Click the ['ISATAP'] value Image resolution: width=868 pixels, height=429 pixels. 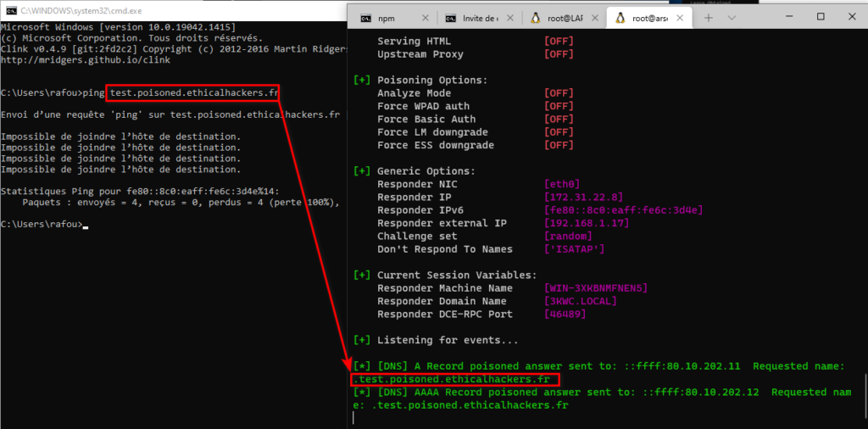point(575,249)
